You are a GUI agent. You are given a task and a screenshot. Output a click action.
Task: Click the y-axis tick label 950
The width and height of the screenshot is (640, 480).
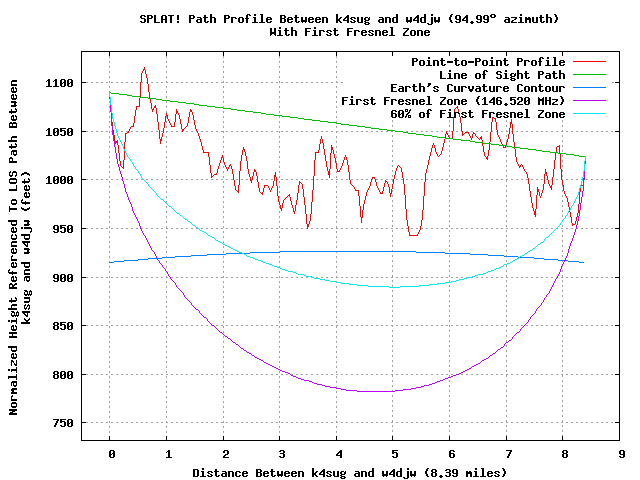[x=63, y=229]
